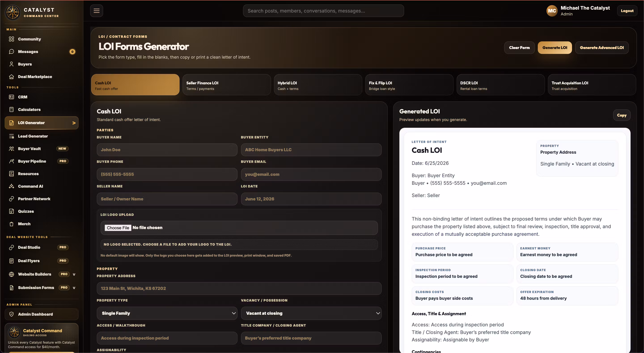Viewport: 644px width, 353px height.
Task: Click the Buyer Vault people icon
Action: pos(11,149)
